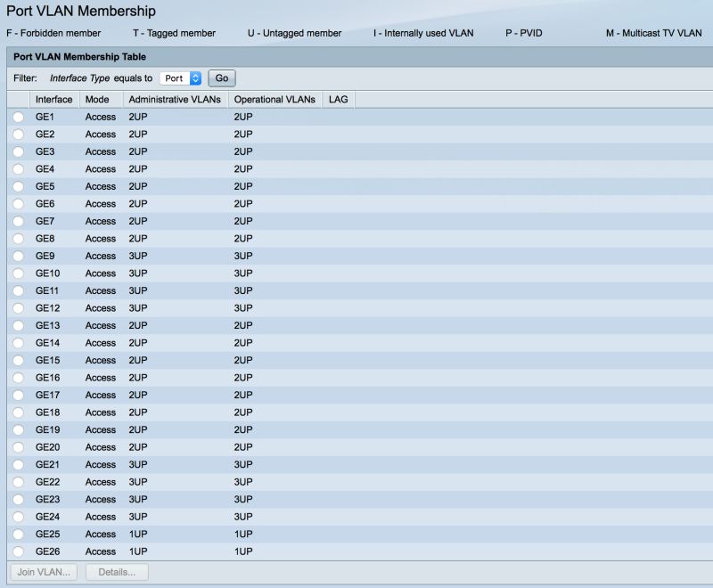Open the Interface Type Port dropdown
The image size is (713, 588).
181,78
